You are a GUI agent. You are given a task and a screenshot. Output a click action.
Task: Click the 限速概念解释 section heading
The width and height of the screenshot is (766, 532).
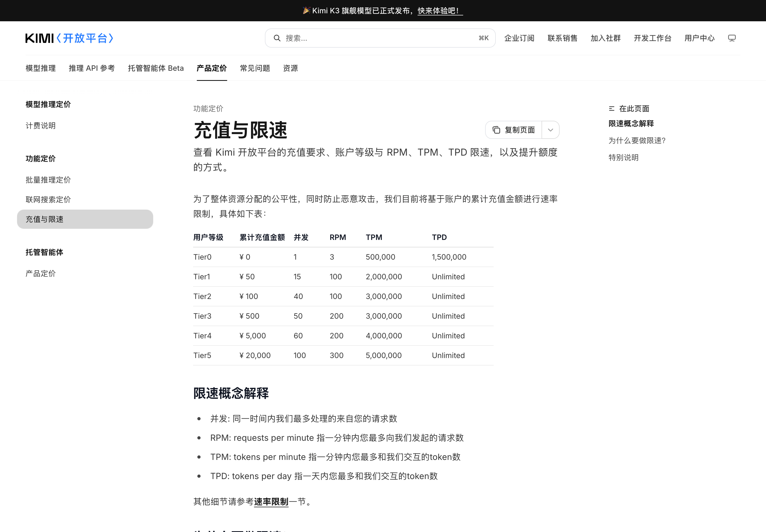[231, 393]
